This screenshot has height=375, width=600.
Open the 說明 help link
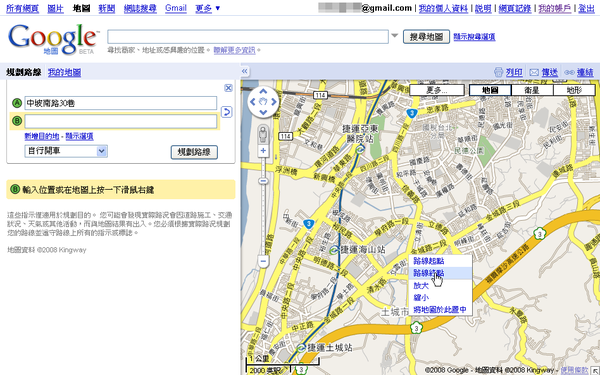pyautogui.click(x=483, y=8)
